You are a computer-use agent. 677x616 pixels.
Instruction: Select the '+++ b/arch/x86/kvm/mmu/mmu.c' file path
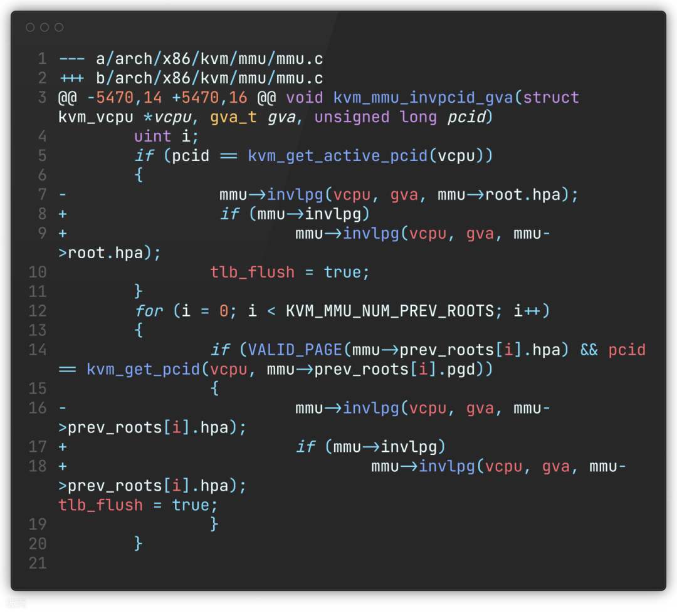pos(191,78)
